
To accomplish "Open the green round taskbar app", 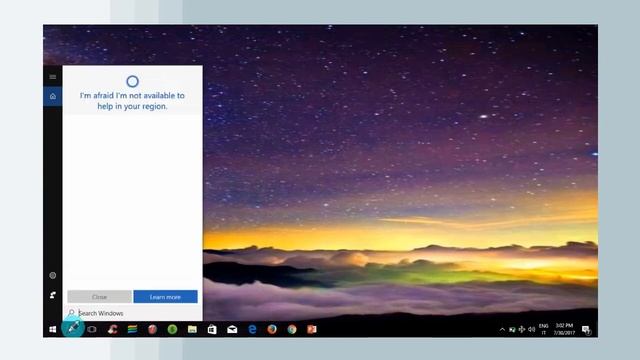I will (x=172, y=329).
